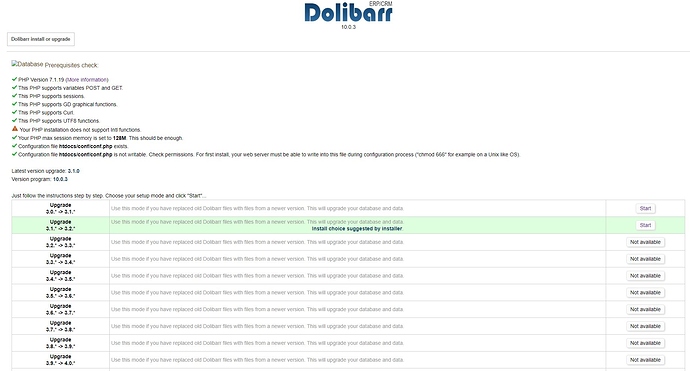
Task: Click 'Dolibarr install or upgrade' header button
Action: (40, 39)
